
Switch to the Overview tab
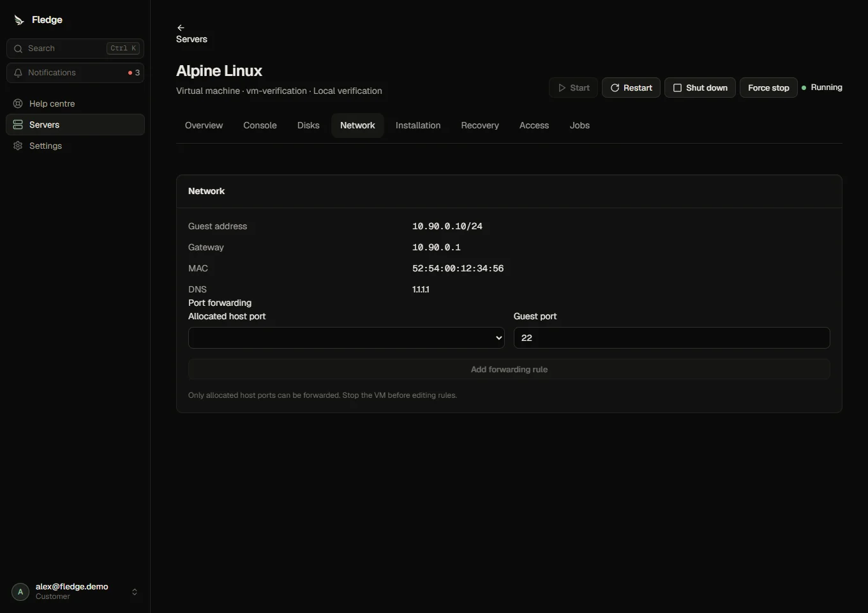[x=204, y=125]
